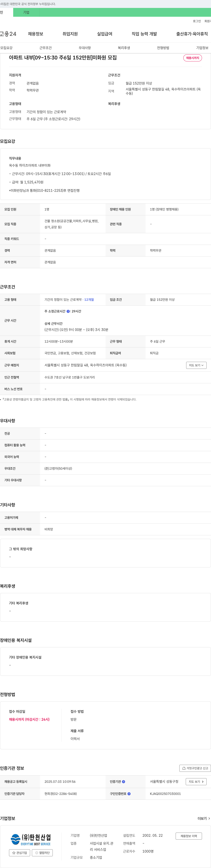
Task: Select the 옥수동 하이츠아파트 내부미화 line
Action: point(30,165)
